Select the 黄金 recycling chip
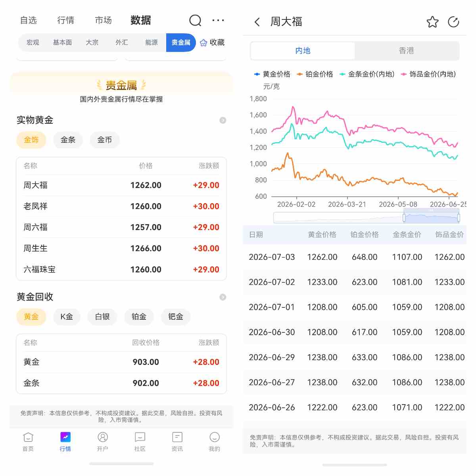The width and height of the screenshot is (476, 476). [x=31, y=317]
